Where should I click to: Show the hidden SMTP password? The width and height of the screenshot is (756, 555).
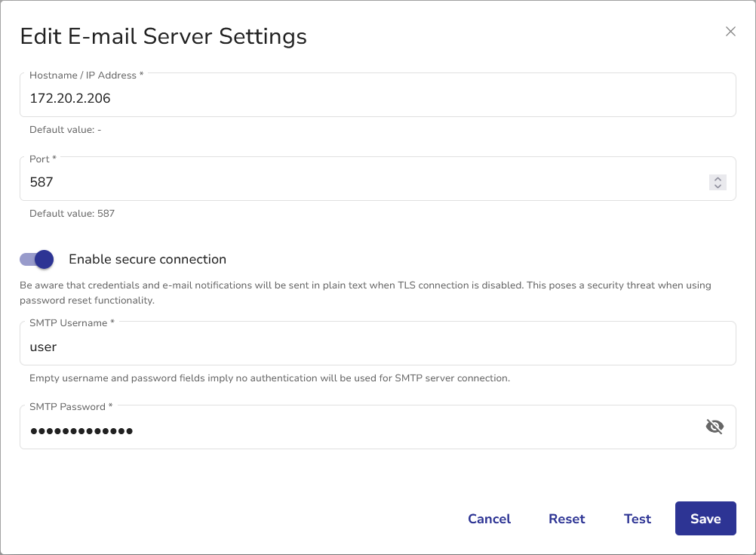pyautogui.click(x=714, y=427)
